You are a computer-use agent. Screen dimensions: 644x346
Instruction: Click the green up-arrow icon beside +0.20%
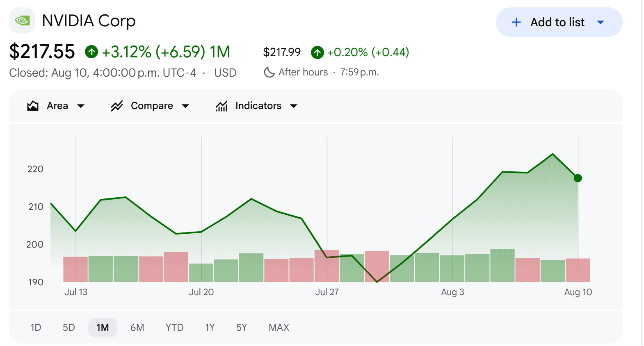click(x=317, y=52)
